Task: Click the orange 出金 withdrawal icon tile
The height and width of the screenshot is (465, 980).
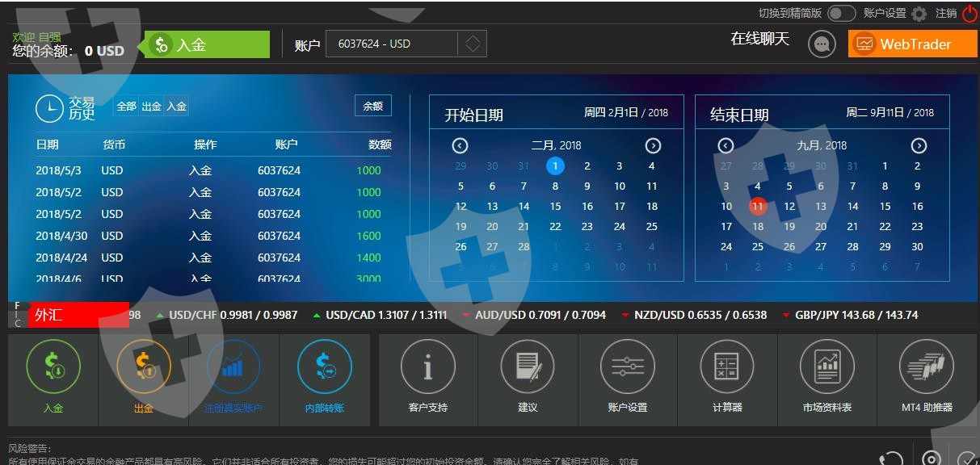Action: pos(144,379)
